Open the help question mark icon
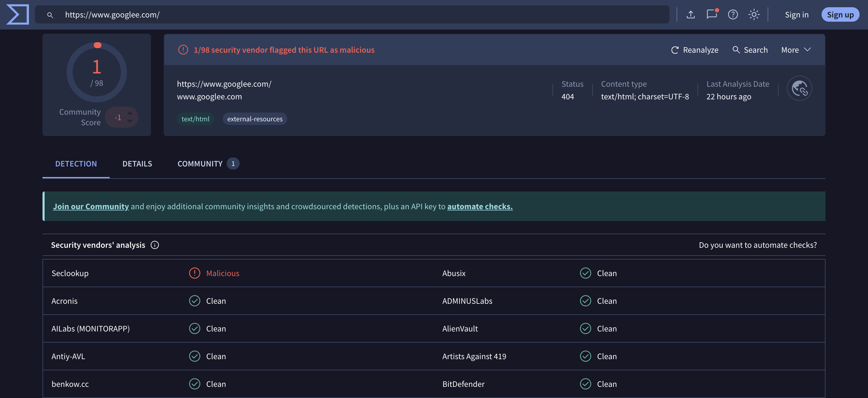Viewport: 868px width, 398px height. (x=733, y=14)
